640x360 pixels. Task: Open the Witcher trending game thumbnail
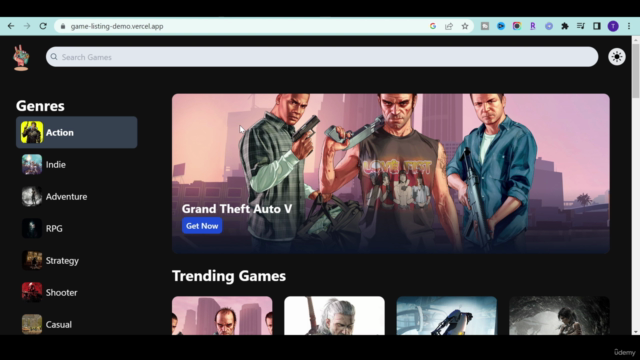click(x=334, y=316)
